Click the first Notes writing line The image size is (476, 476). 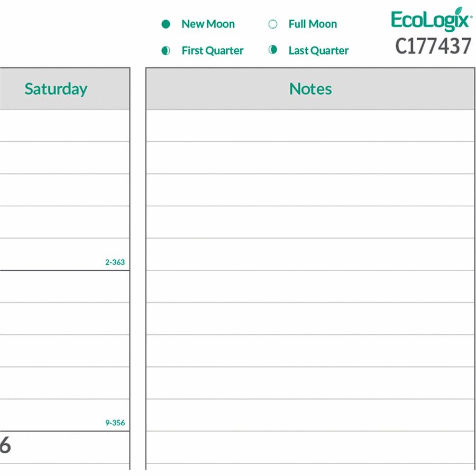point(310,126)
